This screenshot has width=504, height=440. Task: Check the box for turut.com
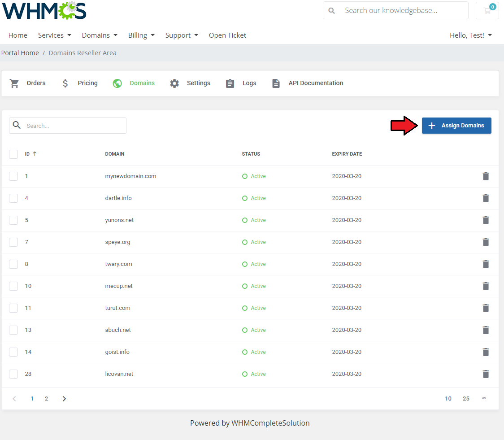click(x=13, y=308)
